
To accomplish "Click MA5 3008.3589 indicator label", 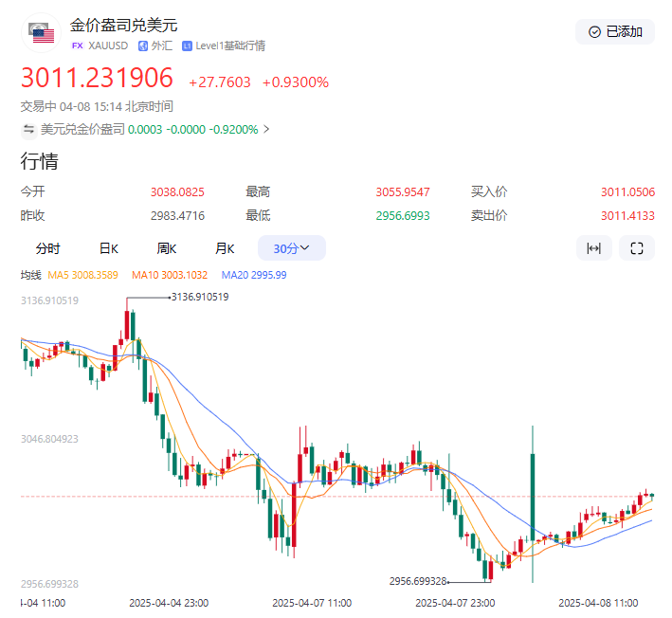I will 82,275.
